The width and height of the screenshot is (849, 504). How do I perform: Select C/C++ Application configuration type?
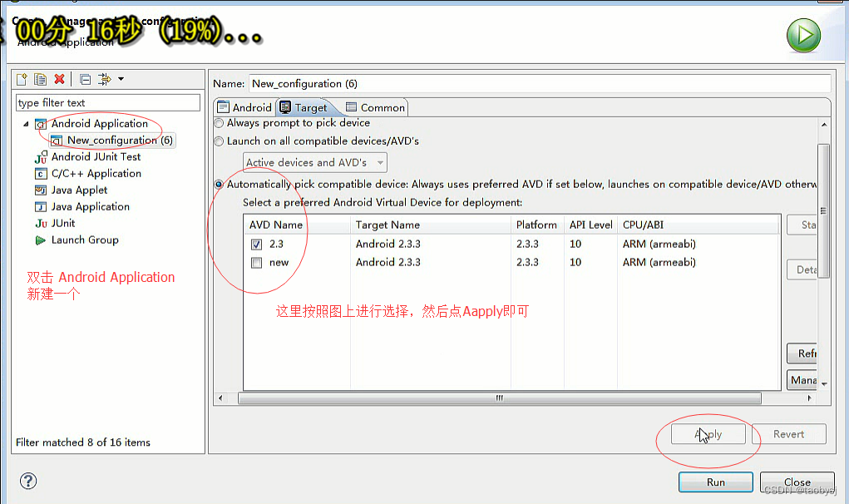pyautogui.click(x=96, y=173)
